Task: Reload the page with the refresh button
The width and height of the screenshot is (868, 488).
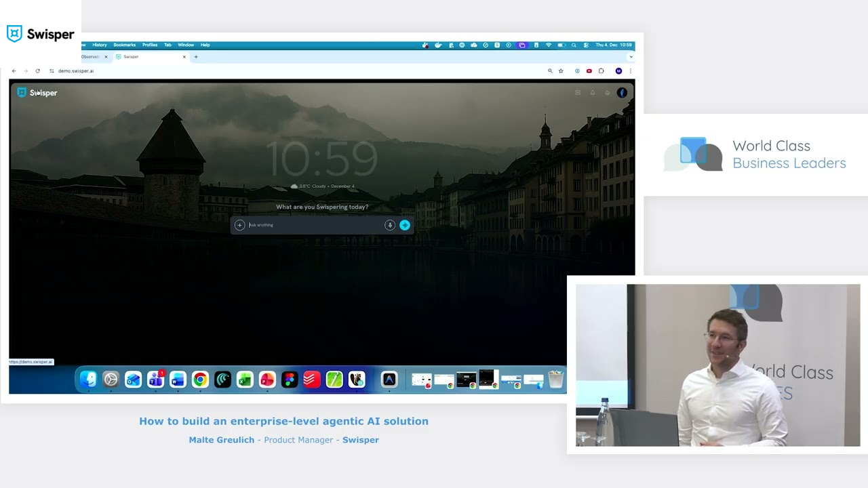Action: [x=37, y=71]
